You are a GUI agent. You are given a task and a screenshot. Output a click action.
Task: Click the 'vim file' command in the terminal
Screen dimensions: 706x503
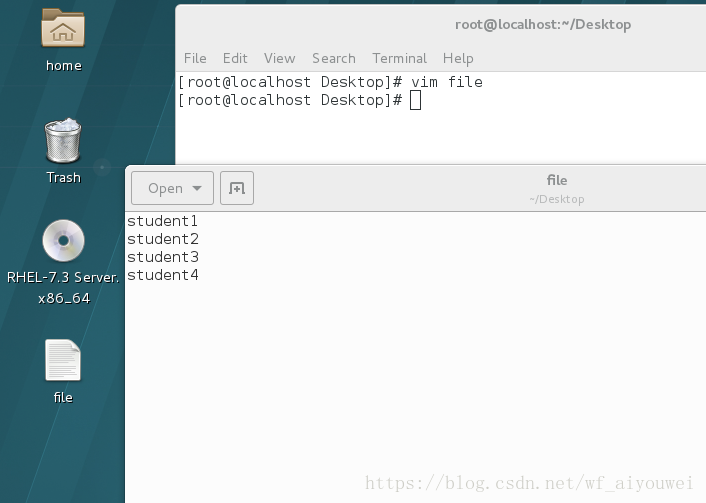click(x=447, y=82)
